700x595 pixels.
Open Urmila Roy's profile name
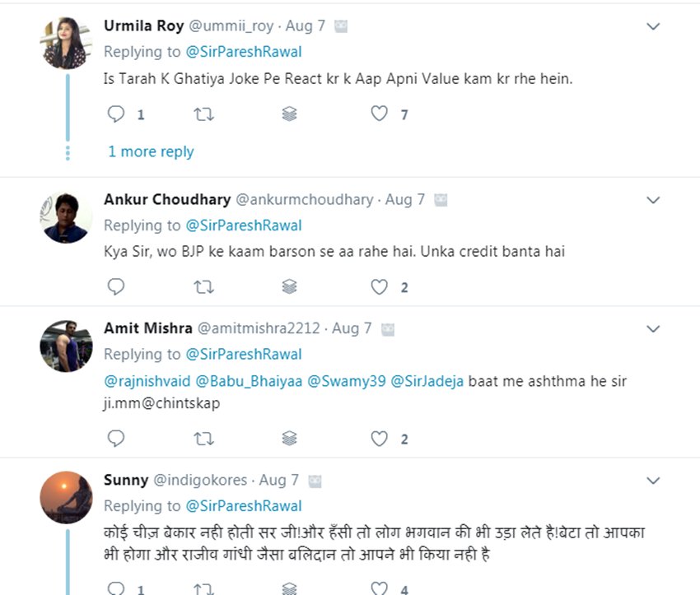click(x=143, y=26)
